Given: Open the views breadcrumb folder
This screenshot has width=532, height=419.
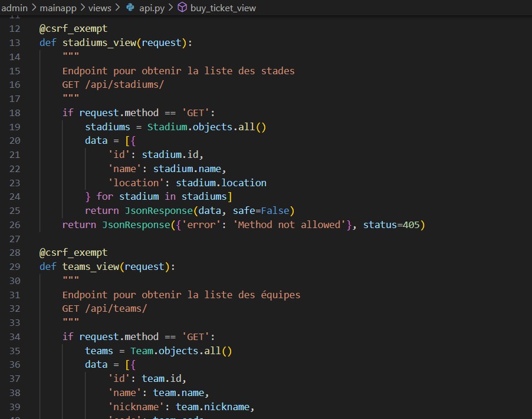Looking at the screenshot, I should pyautogui.click(x=100, y=8).
